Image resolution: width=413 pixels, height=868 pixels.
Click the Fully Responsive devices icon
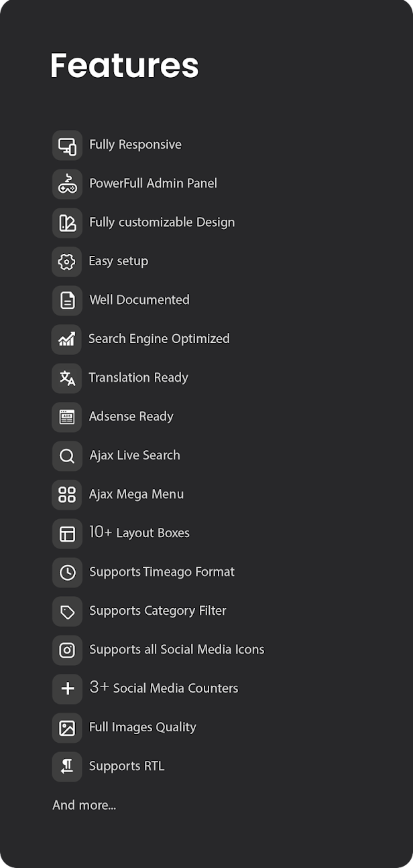coord(67,145)
